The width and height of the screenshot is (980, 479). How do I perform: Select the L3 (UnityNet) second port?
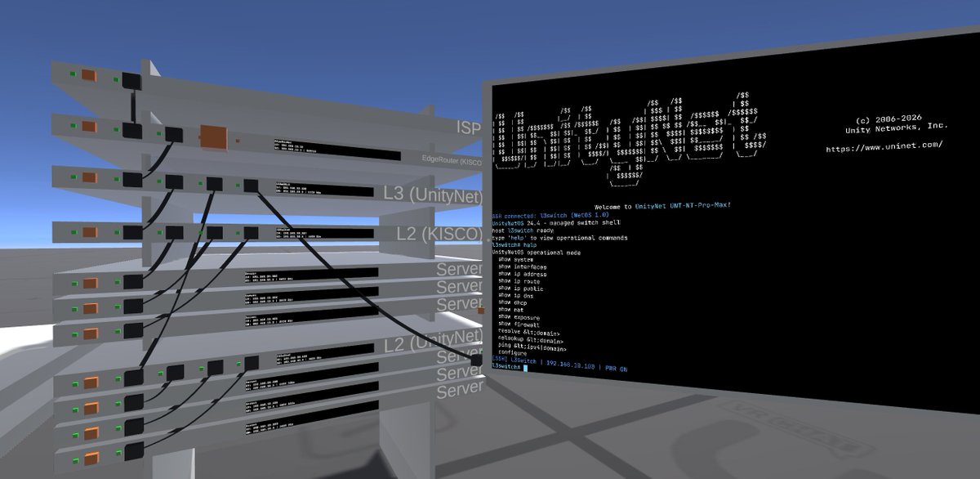pyautogui.click(x=174, y=182)
